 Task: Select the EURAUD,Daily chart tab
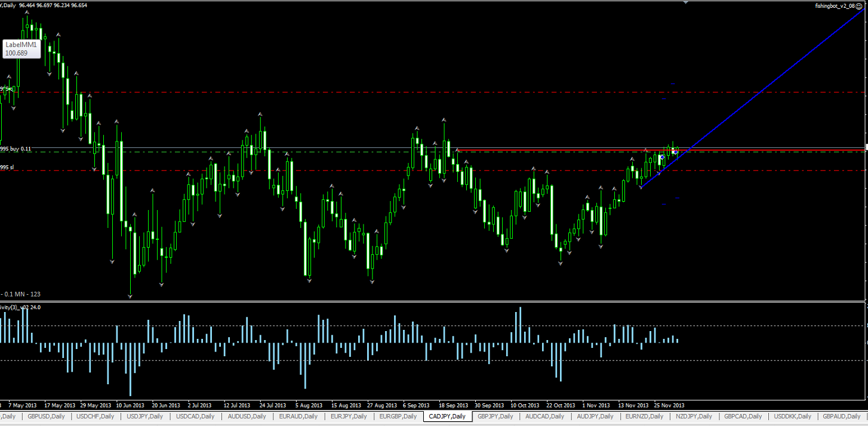tap(297, 416)
